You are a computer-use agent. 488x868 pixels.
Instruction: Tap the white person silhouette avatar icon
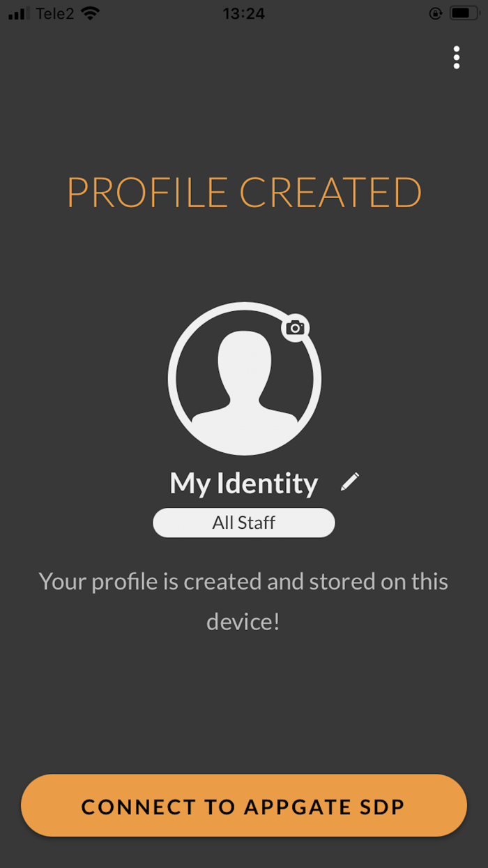(243, 380)
